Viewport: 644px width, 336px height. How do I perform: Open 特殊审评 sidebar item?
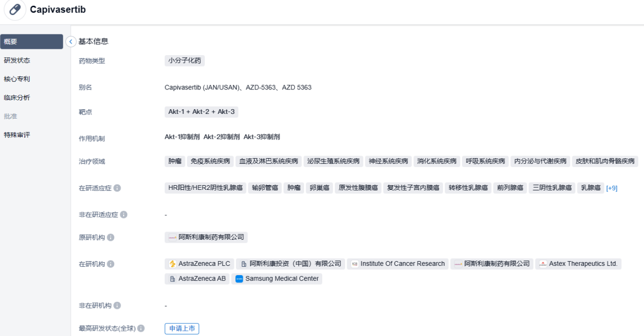click(x=17, y=135)
